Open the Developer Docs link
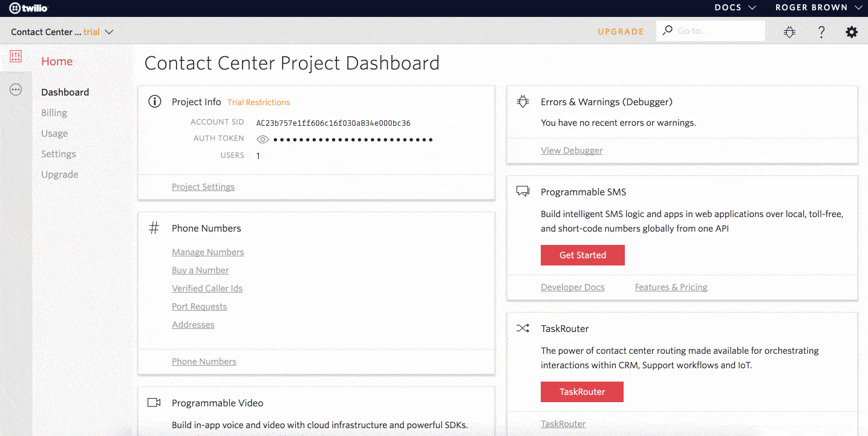This screenshot has height=436, width=868. click(x=573, y=287)
